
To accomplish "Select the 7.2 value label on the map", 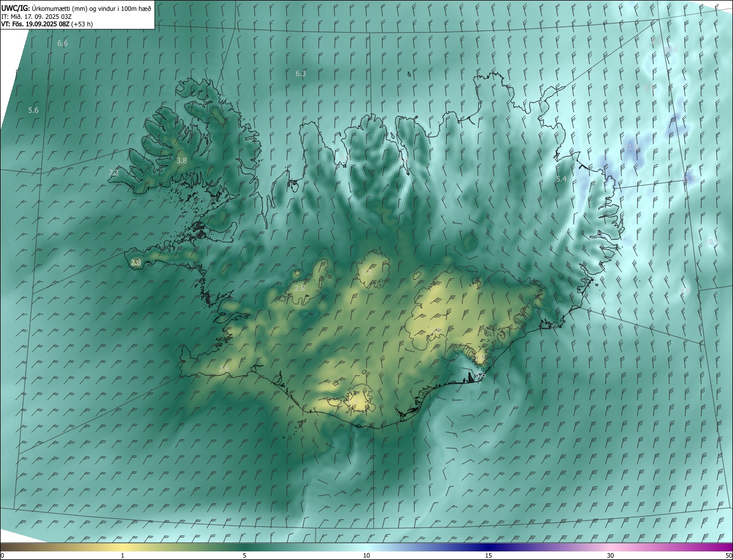I will [x=113, y=172].
